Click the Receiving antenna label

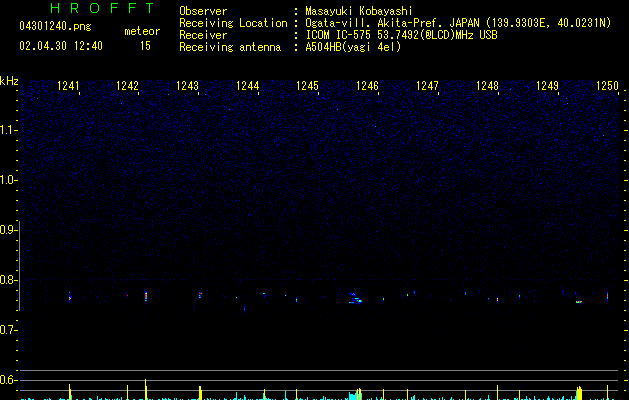230,47
